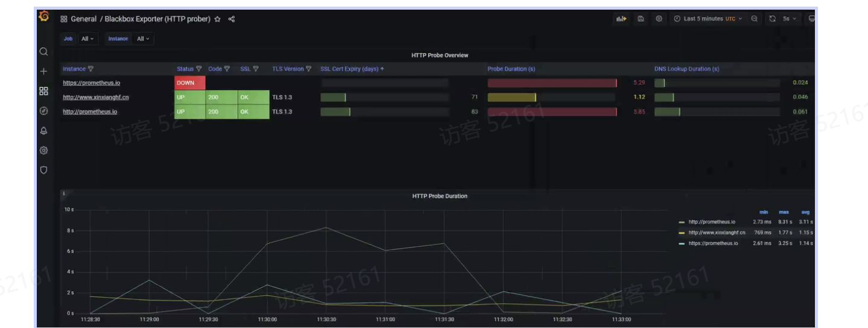The height and width of the screenshot is (328, 868).
Task: Expand the Instance variable dropdown
Action: click(144, 39)
